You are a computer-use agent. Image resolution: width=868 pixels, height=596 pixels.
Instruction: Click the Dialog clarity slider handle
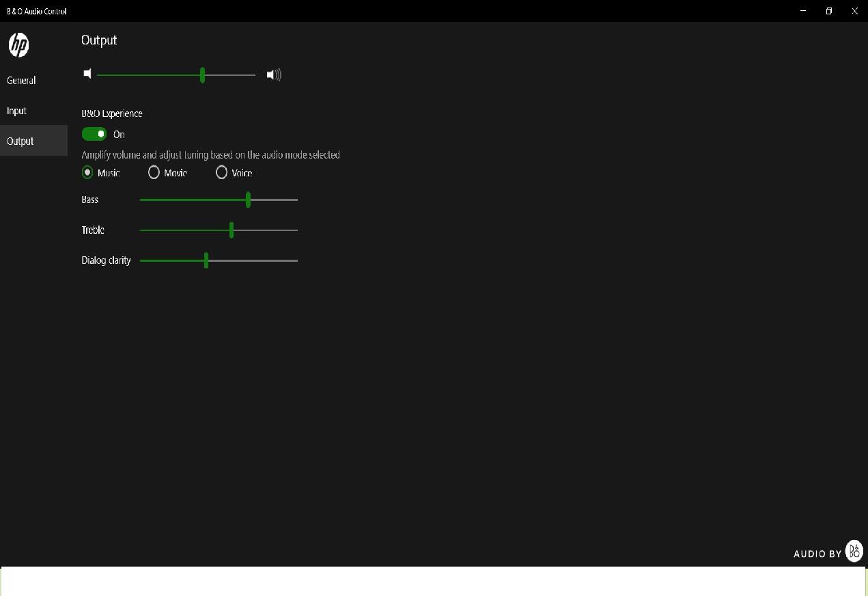[x=206, y=260]
